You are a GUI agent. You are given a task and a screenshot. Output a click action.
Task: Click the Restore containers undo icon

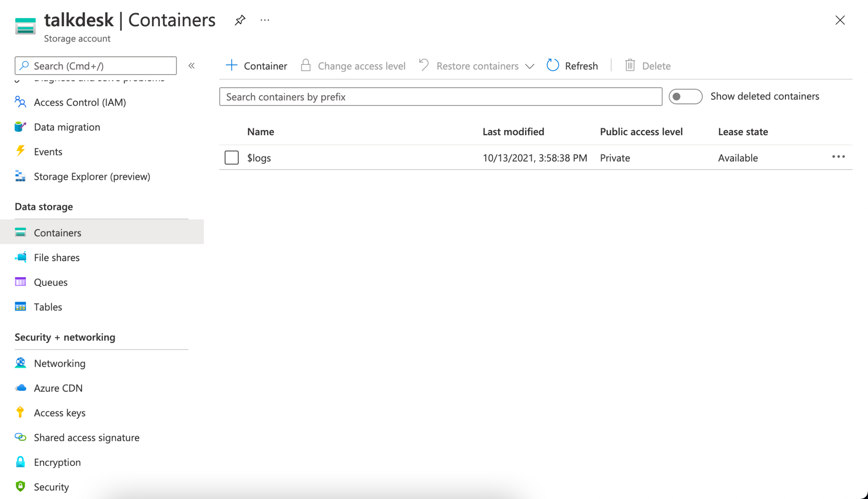(x=423, y=65)
